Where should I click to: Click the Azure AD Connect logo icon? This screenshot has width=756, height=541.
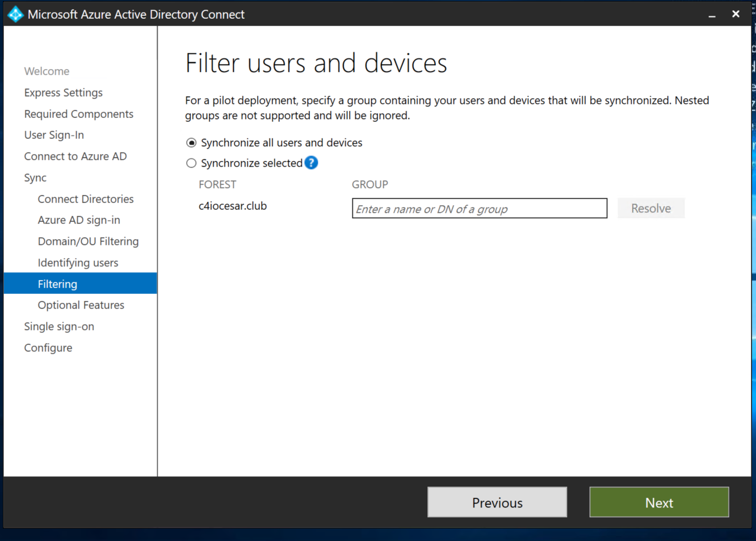click(x=15, y=14)
